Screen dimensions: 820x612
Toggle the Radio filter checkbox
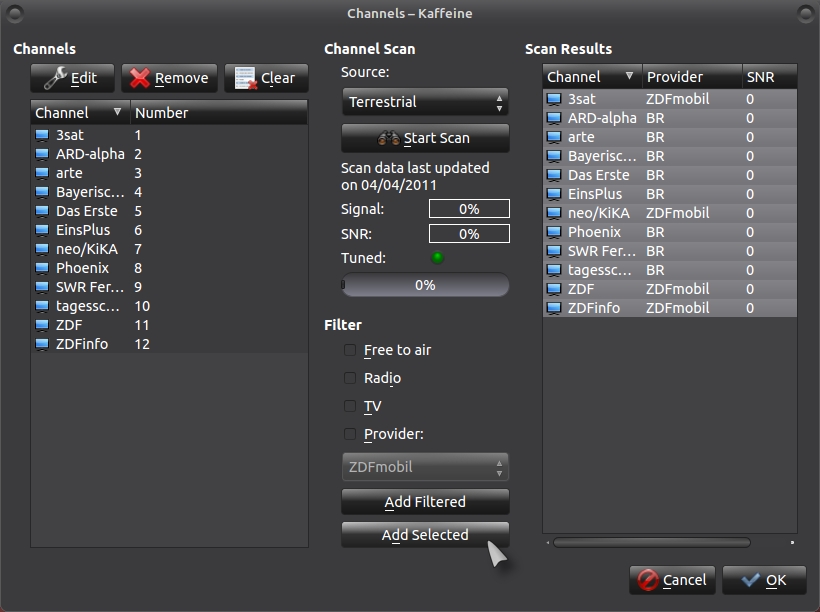tap(350, 378)
